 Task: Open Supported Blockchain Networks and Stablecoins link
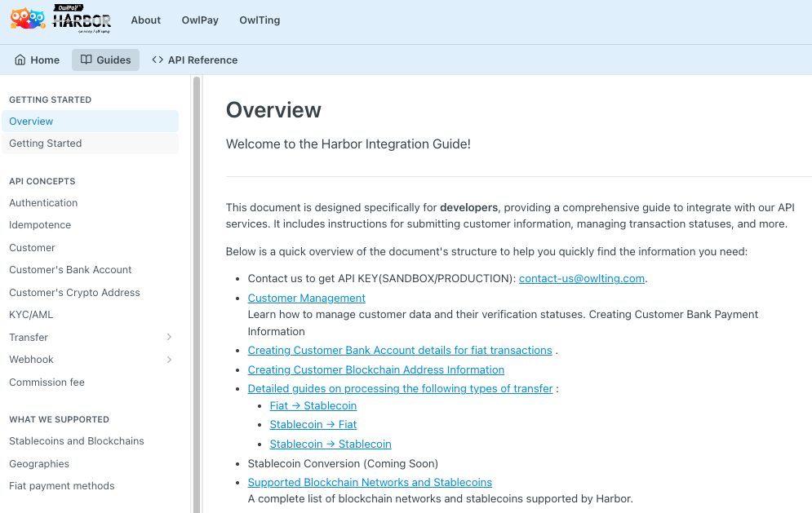point(370,483)
